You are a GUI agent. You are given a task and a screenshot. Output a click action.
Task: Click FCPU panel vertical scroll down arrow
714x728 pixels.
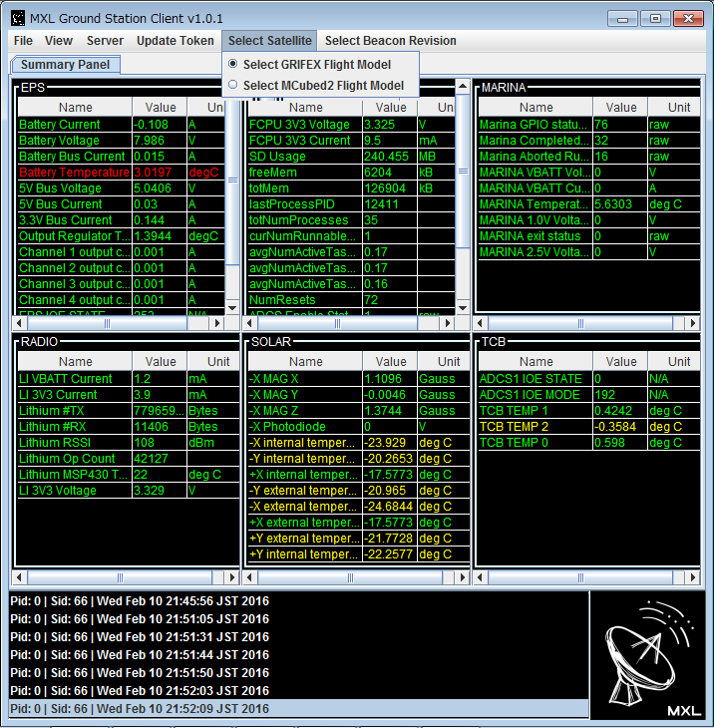(463, 308)
